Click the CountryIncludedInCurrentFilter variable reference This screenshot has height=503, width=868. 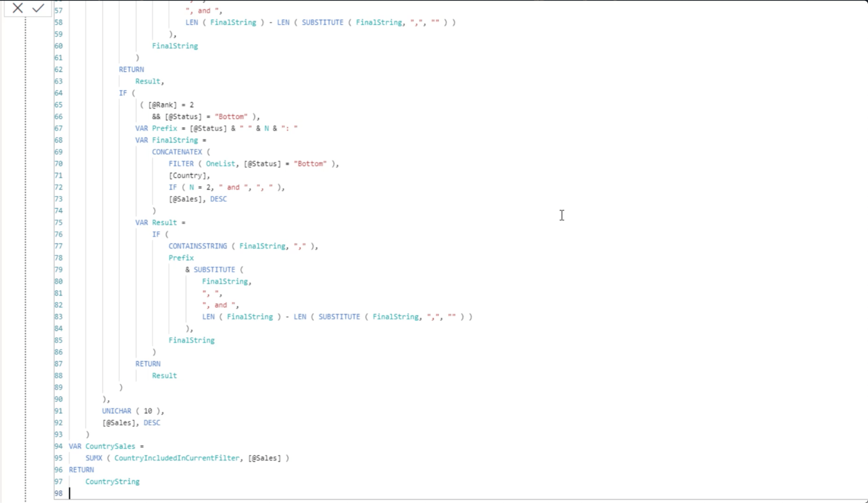(177, 458)
